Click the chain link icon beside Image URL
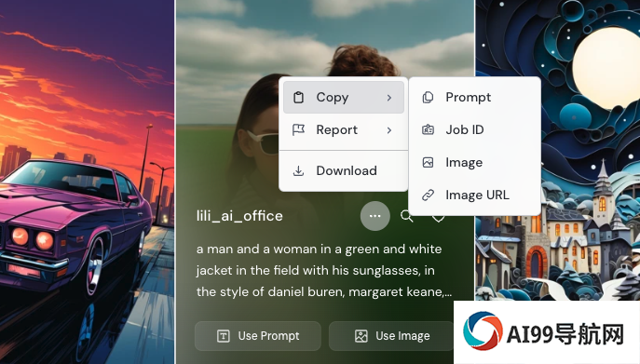 [x=428, y=195]
